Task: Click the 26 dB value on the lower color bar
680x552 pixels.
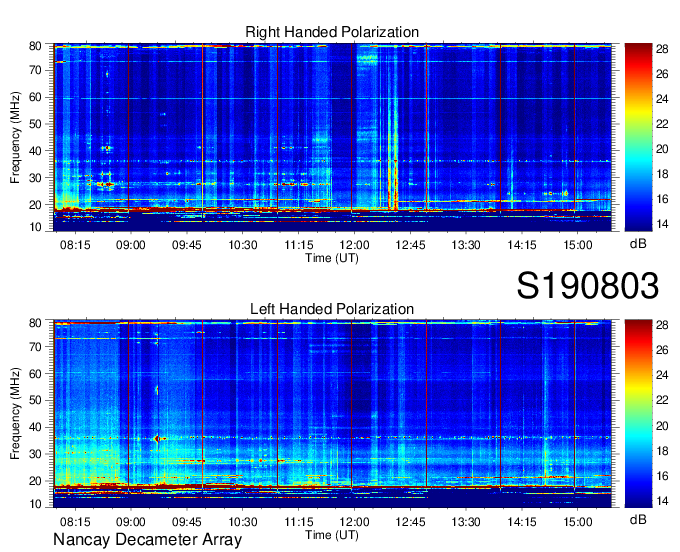Action: (662, 350)
